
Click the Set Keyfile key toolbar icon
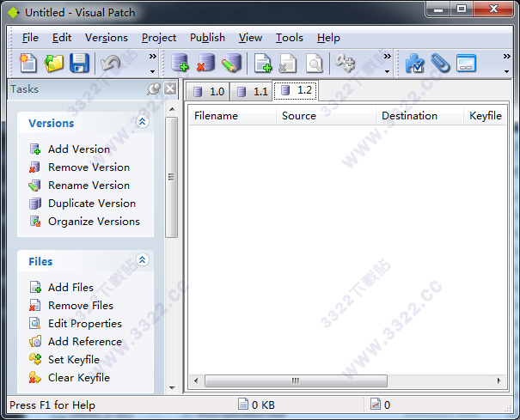tap(345, 63)
